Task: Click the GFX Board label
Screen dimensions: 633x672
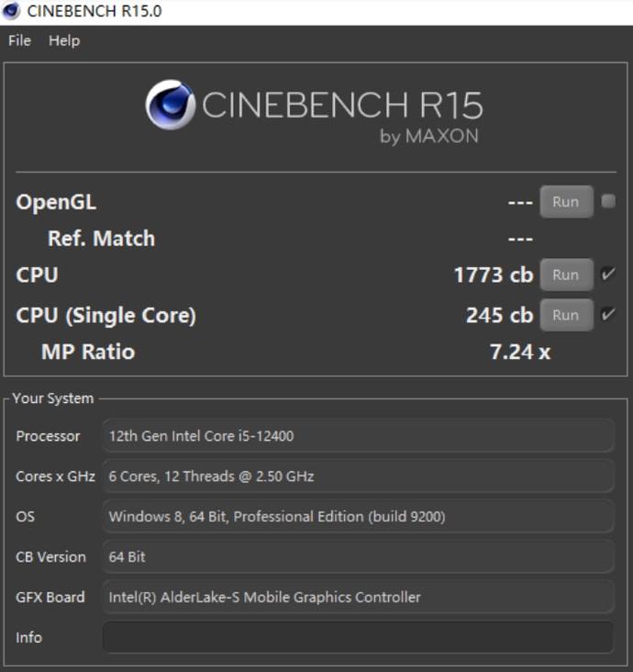Action: tap(50, 597)
